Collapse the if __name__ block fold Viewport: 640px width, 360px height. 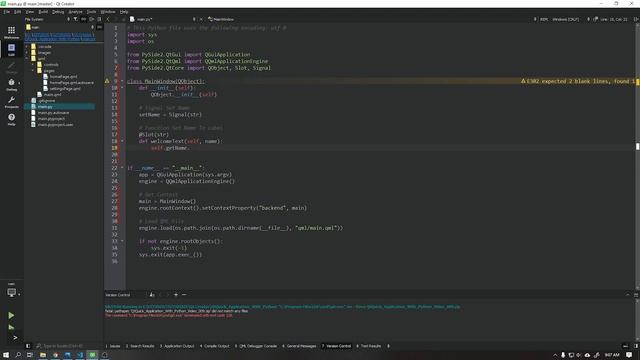(122, 168)
